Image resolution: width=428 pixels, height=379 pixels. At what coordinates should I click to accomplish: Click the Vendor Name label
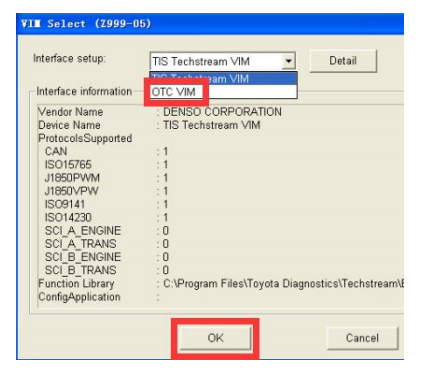pos(71,112)
